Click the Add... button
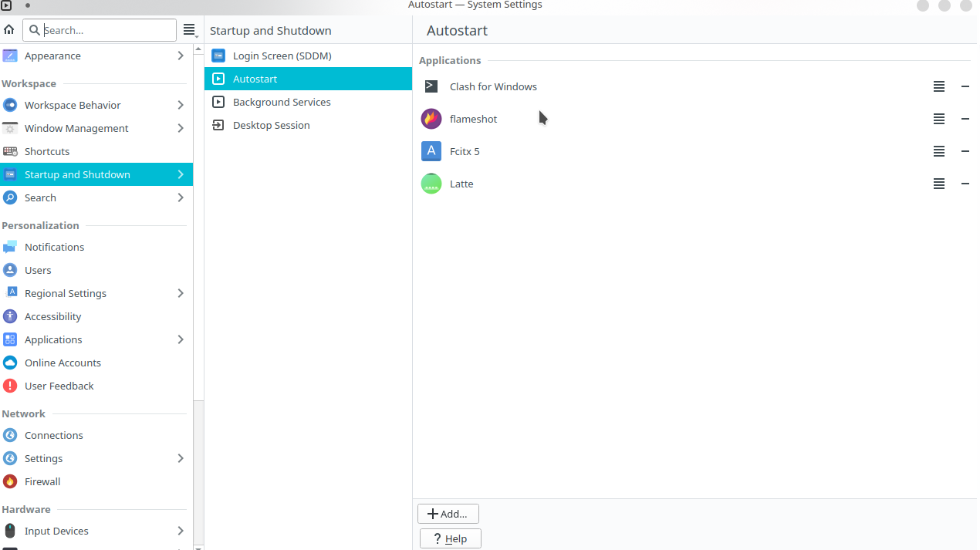This screenshot has width=980, height=550. click(448, 514)
